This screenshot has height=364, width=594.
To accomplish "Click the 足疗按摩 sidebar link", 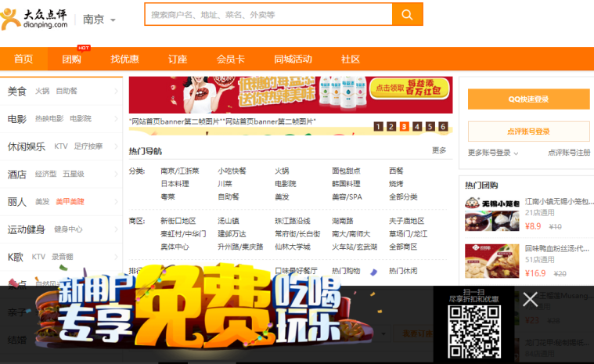I will point(88,146).
